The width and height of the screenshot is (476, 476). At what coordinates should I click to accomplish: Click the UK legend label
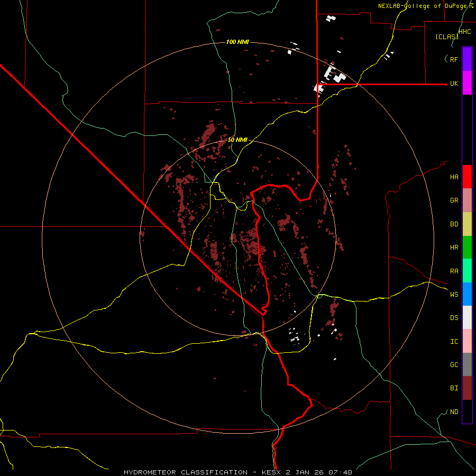454,83
